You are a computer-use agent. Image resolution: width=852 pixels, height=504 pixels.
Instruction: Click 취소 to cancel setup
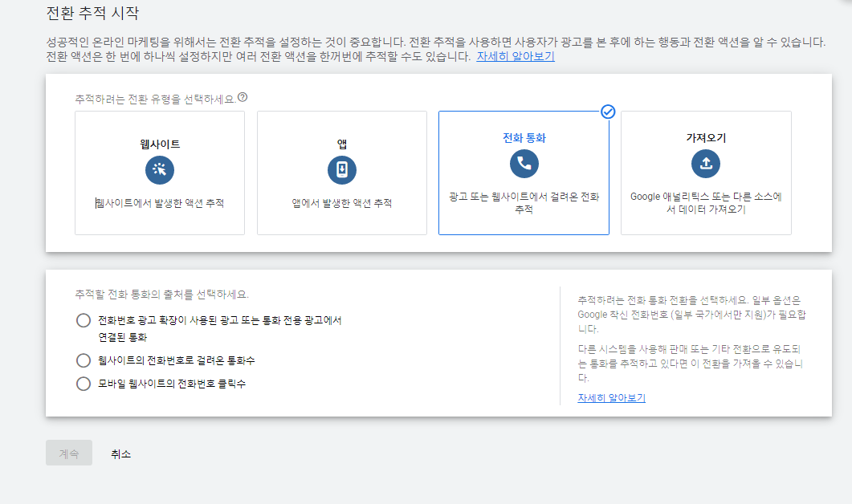pyautogui.click(x=120, y=453)
